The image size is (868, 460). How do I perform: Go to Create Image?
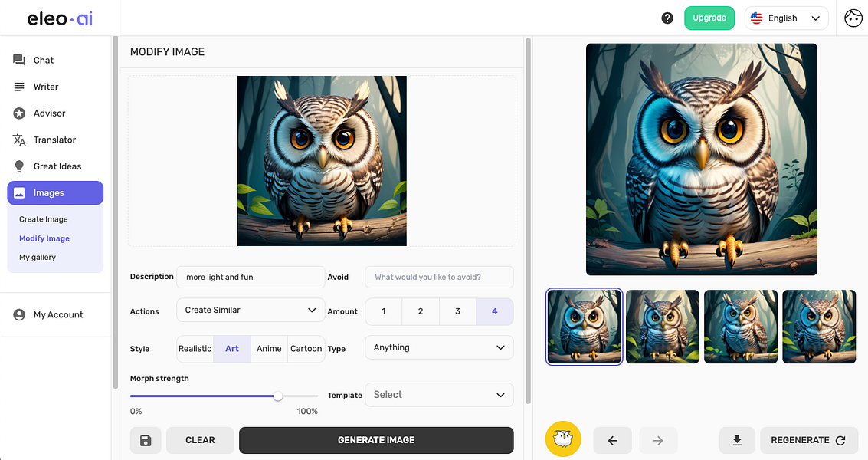[43, 219]
